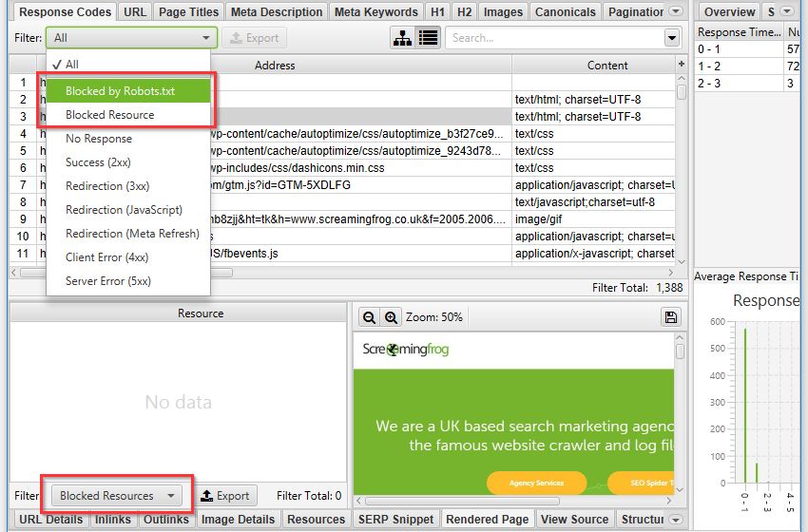
Task: Click the save screenshot disk icon
Action: (x=672, y=316)
